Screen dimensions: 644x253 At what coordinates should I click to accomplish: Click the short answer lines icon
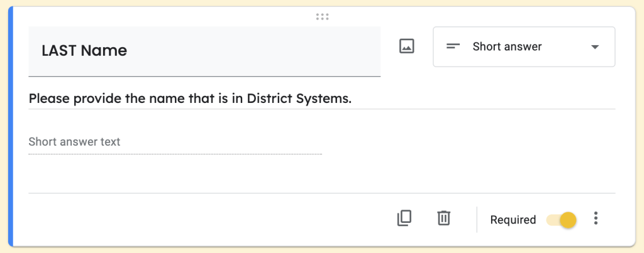click(453, 46)
